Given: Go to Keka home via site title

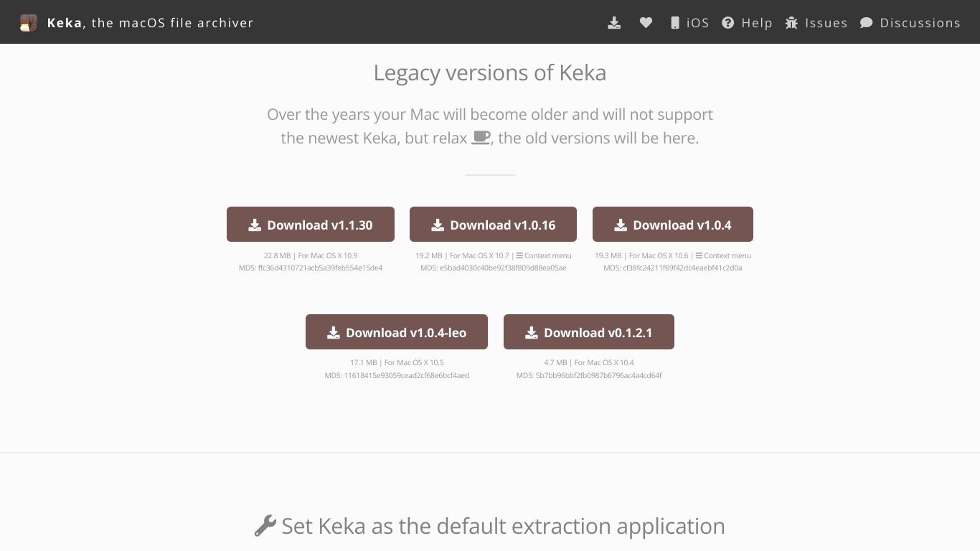Looking at the screenshot, I should pos(150,23).
